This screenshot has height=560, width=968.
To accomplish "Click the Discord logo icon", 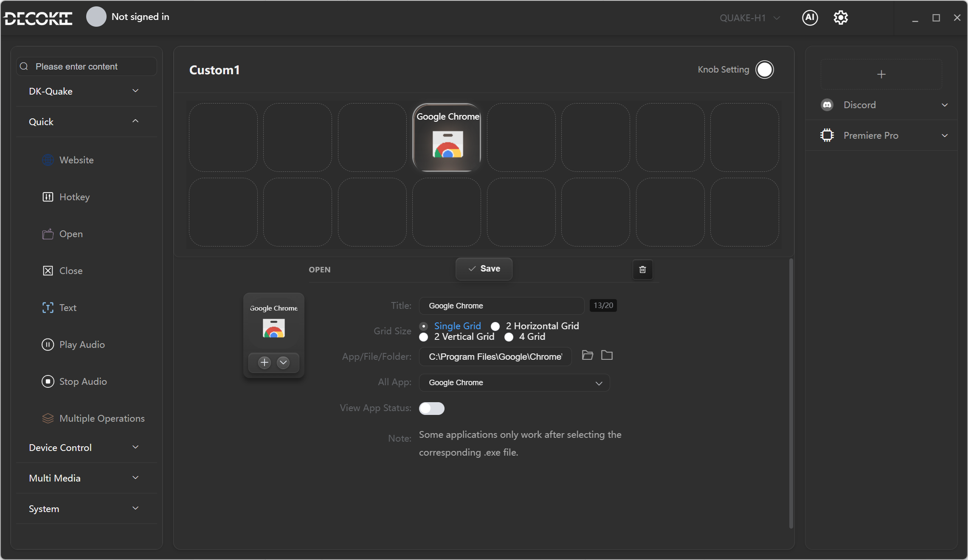I will pyautogui.click(x=827, y=105).
